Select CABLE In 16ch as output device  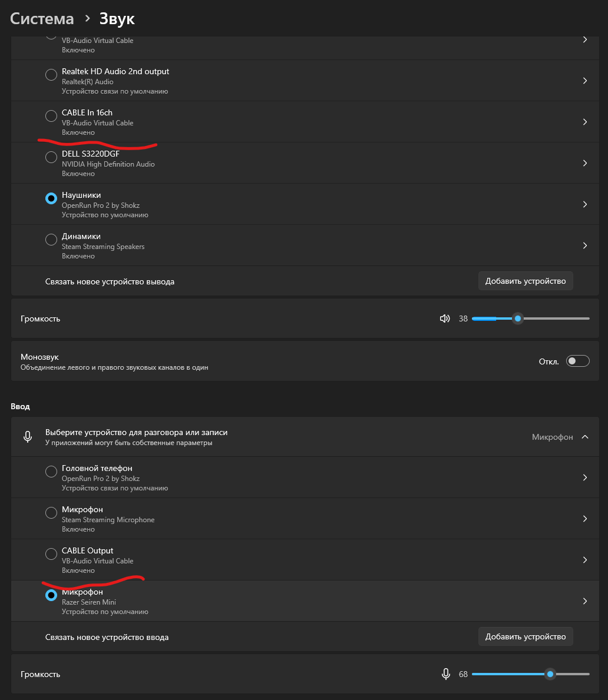[51, 115]
